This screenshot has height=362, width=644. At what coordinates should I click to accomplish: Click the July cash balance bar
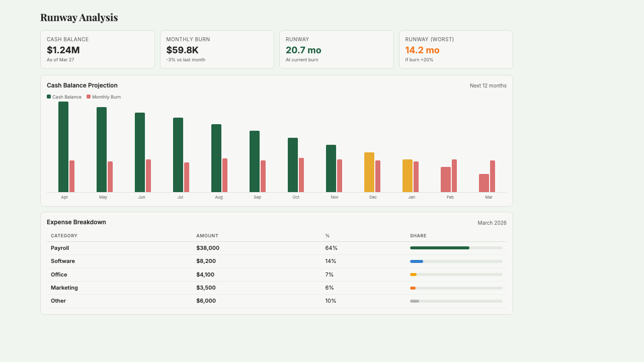[x=178, y=155]
